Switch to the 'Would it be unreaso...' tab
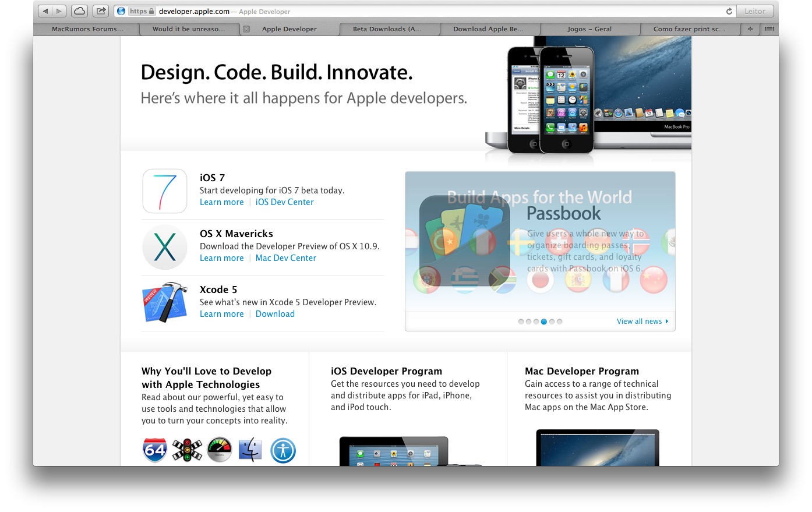 189,29
